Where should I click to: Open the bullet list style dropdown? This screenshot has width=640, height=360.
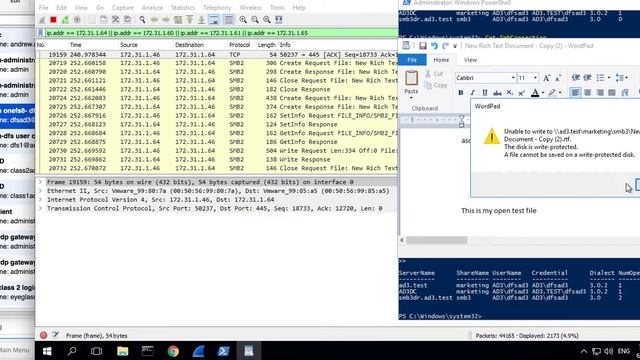point(609,78)
